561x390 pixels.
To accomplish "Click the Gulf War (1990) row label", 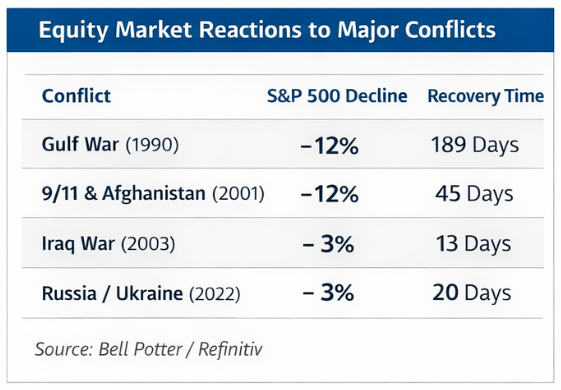I will coord(110,145).
